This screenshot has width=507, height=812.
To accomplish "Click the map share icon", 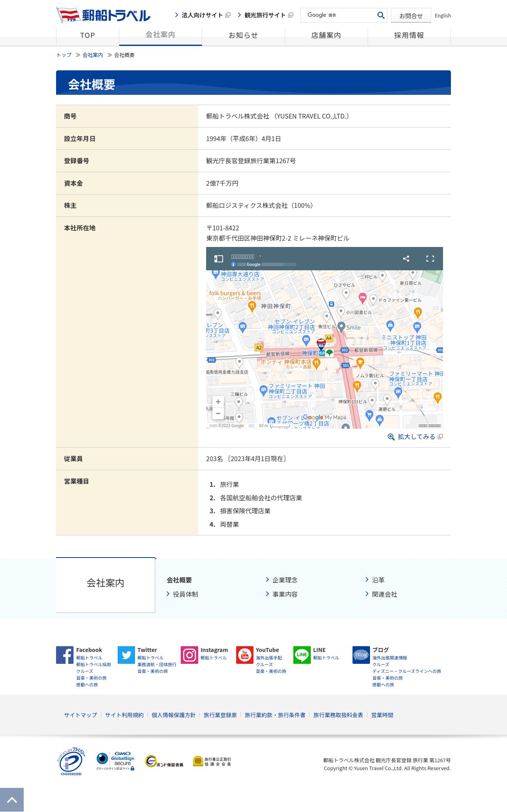I will click(406, 258).
